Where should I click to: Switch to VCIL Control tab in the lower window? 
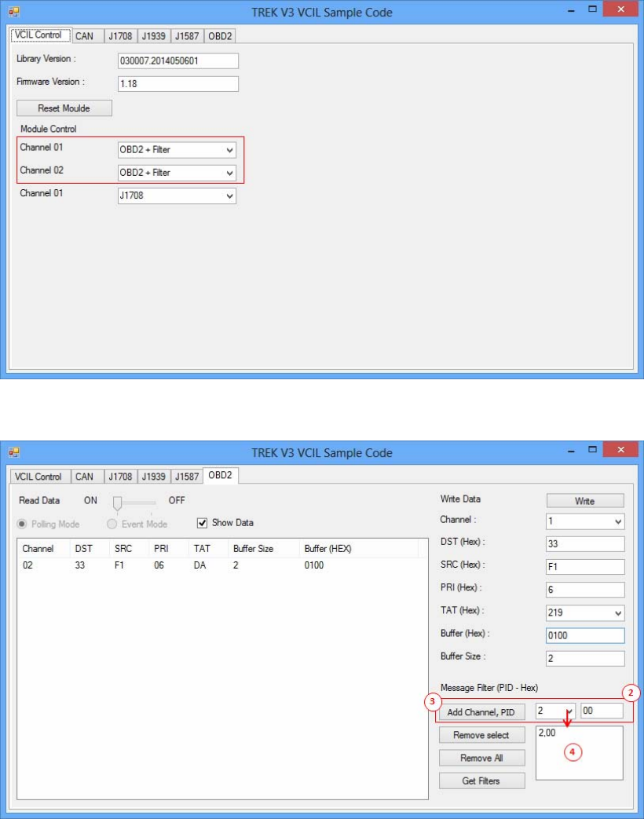click(38, 477)
